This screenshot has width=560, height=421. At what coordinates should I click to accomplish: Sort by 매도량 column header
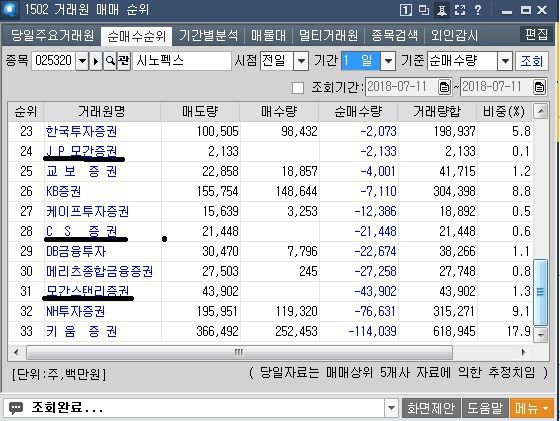200,112
